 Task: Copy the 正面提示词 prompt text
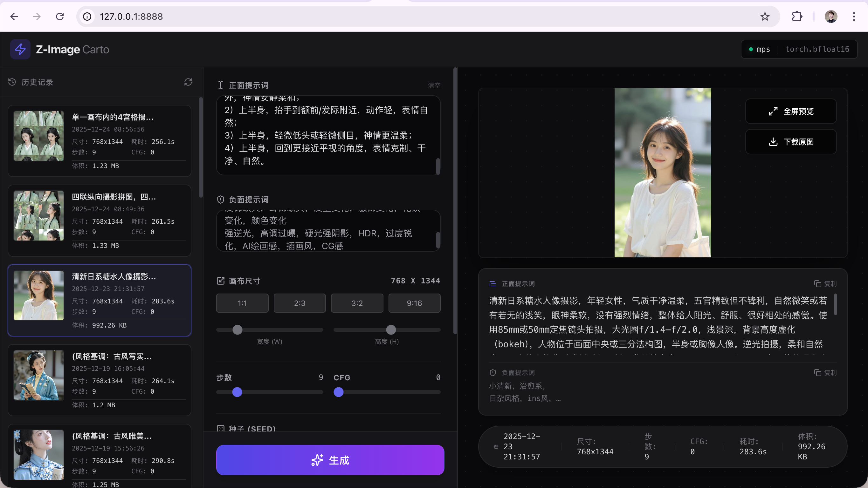pos(824,284)
